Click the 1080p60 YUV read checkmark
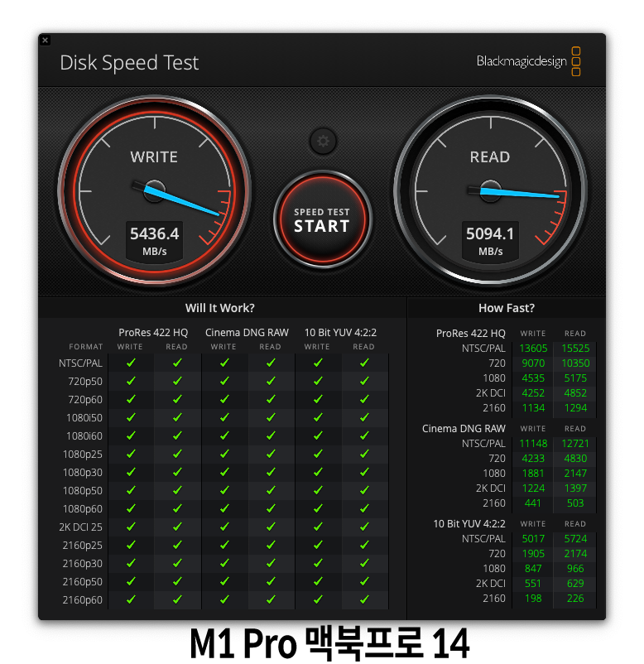The width and height of the screenshot is (644, 664). point(364,508)
